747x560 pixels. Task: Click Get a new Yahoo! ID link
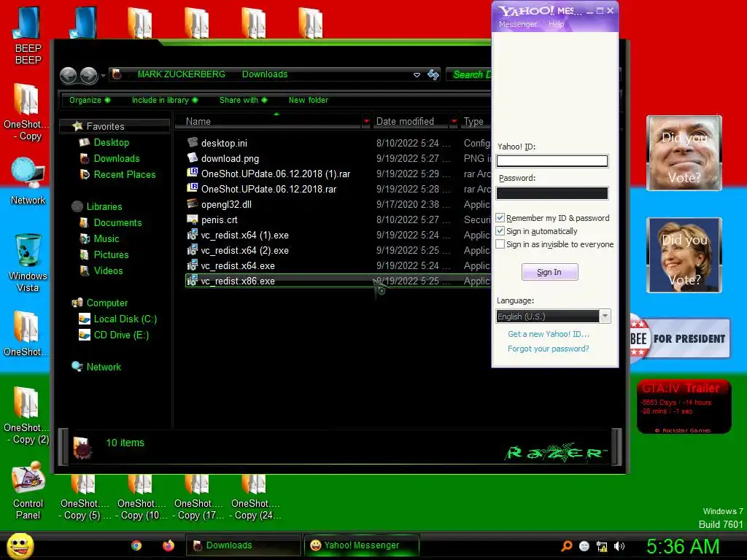click(x=549, y=334)
